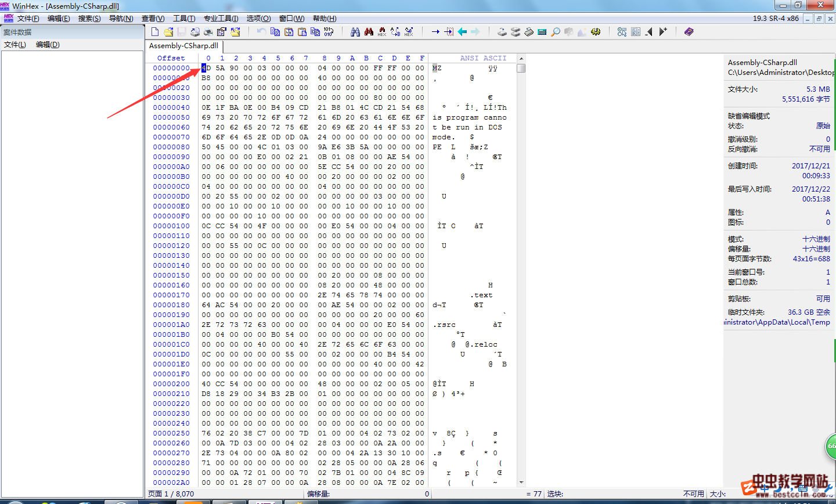Open the 工具(T) menu

184,19
